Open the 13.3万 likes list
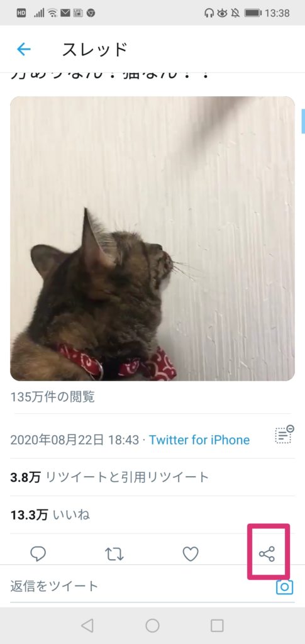 (50, 514)
